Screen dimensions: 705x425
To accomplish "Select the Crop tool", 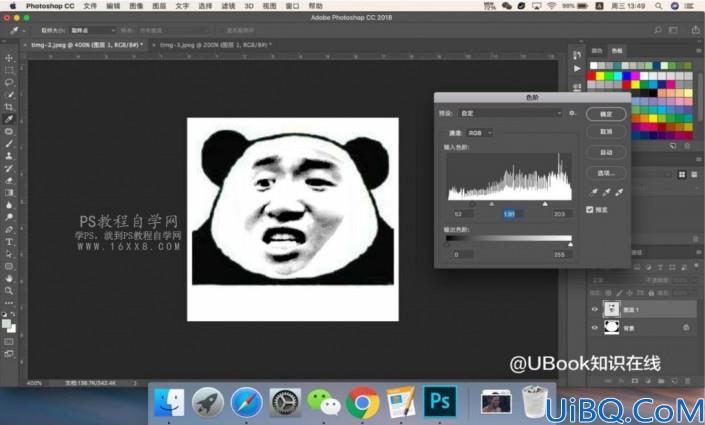I will [x=9, y=107].
